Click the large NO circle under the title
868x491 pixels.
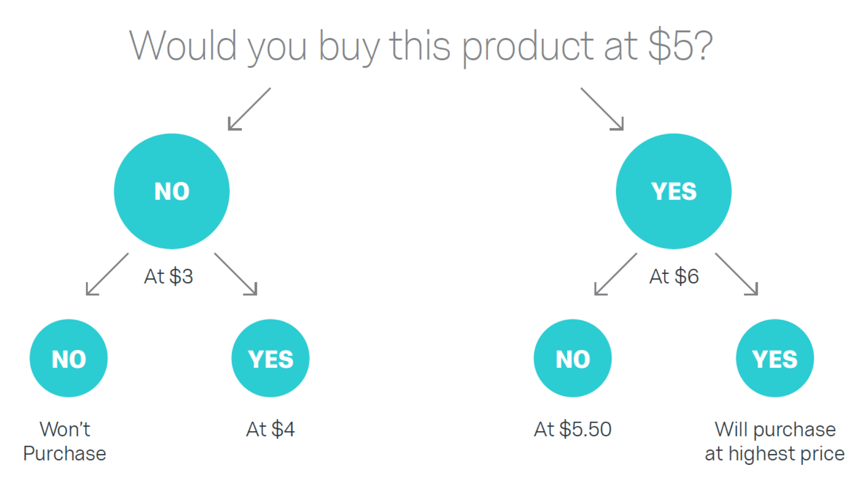172,191
